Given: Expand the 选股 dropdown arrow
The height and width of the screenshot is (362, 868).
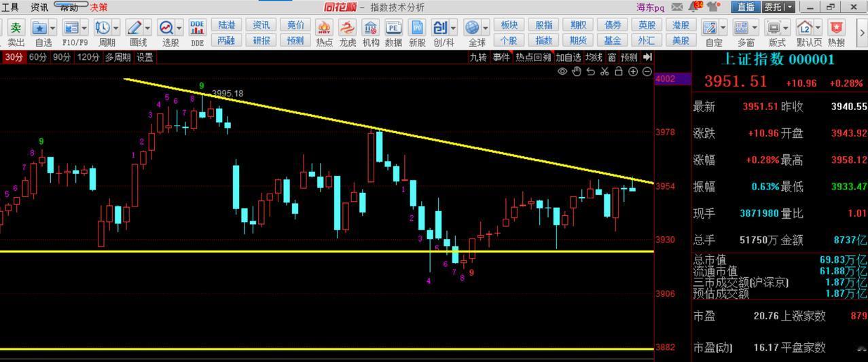Looking at the screenshot, I should (179, 28).
